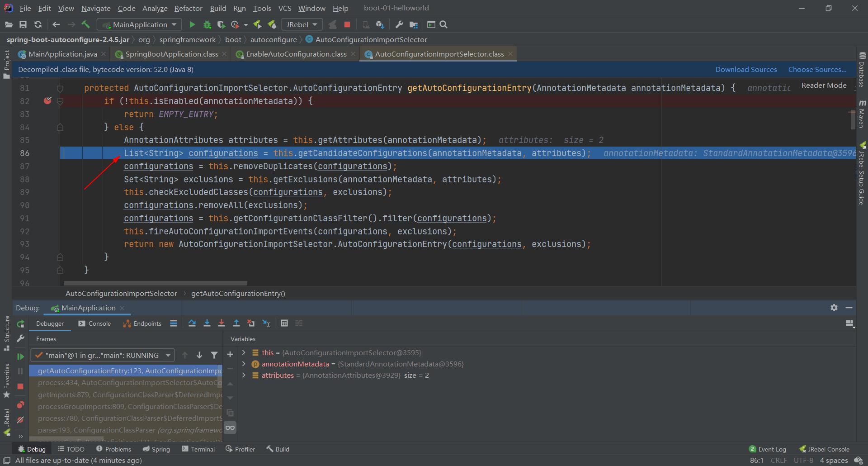Select process:434 stack frame

click(x=126, y=382)
